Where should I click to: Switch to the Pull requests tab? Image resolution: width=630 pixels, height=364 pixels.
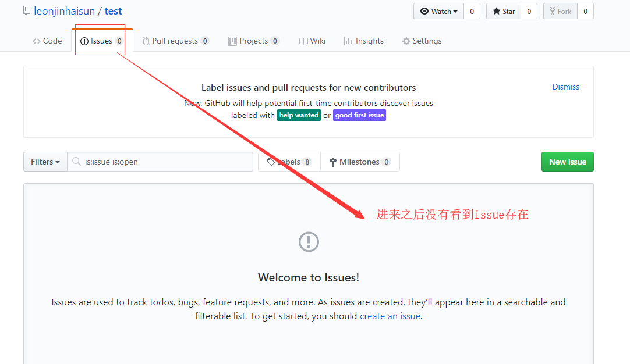pyautogui.click(x=175, y=41)
